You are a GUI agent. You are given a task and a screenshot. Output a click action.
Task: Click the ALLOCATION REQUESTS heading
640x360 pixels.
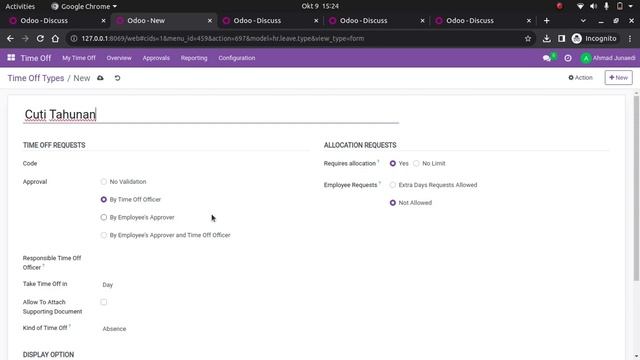(x=360, y=145)
